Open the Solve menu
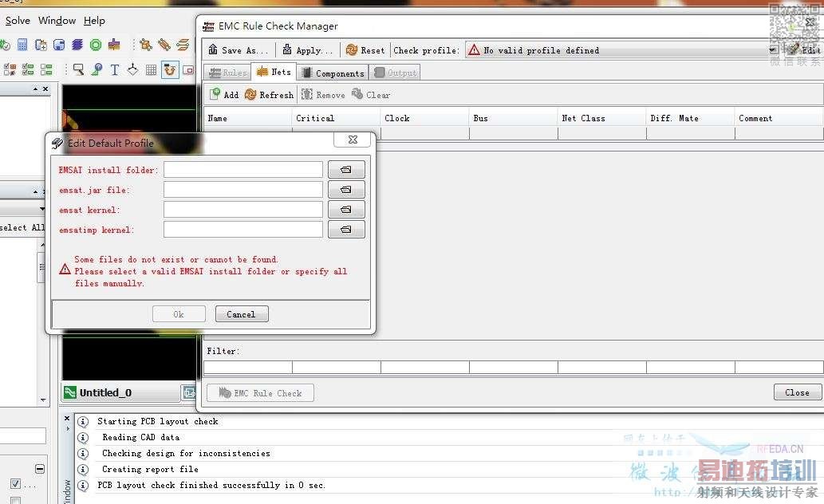Viewport: 824px width, 504px height. point(18,21)
